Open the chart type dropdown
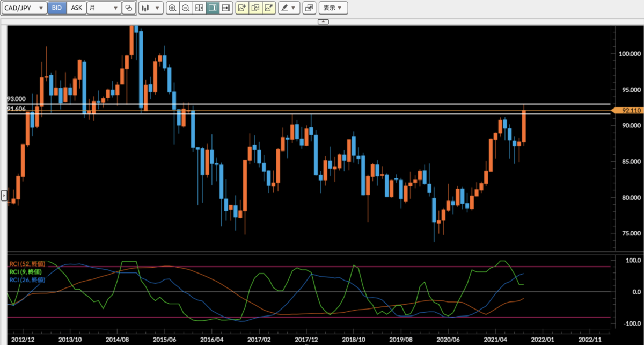 click(x=151, y=8)
